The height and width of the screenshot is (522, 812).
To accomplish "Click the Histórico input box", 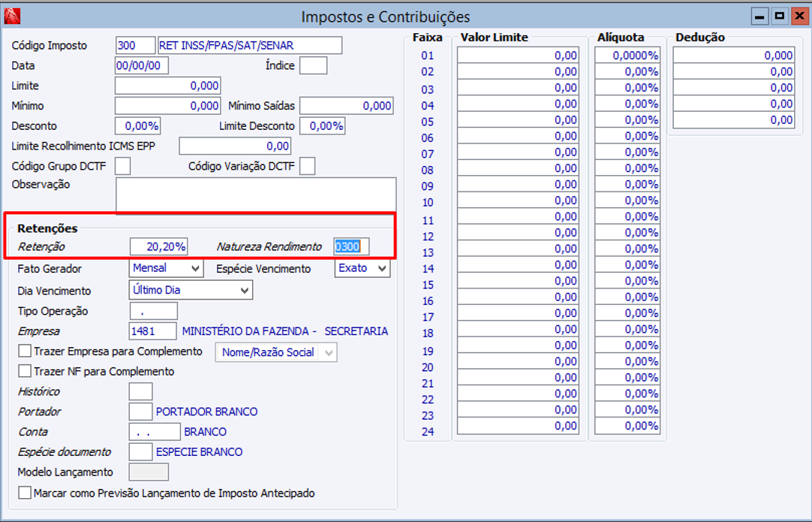I will pyautogui.click(x=141, y=391).
